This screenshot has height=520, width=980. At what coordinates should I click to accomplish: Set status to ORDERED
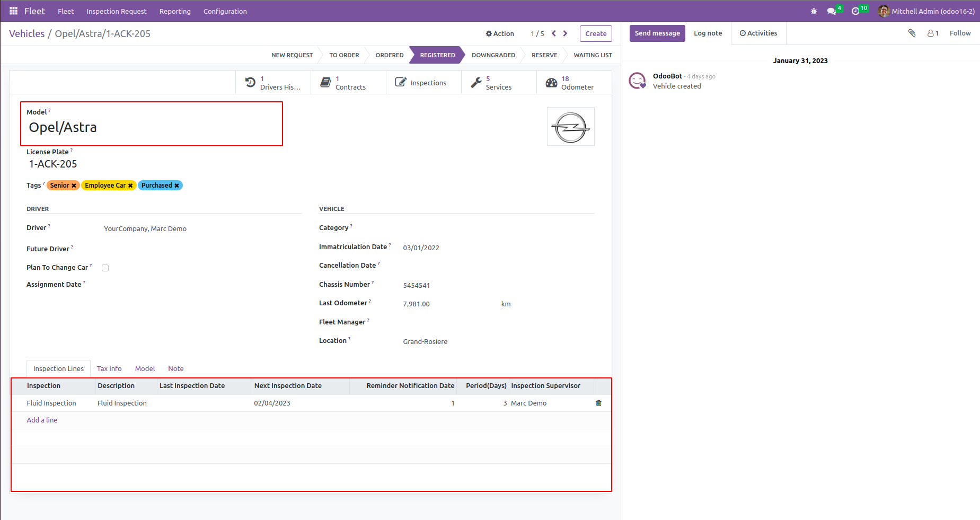pyautogui.click(x=390, y=55)
